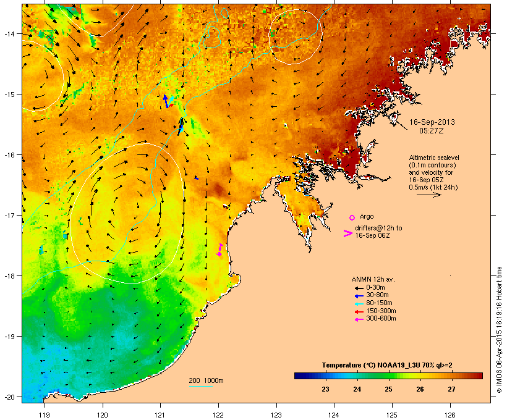This screenshot has height=420, width=507.
Task: Click the blue ANMN mooring arrow near 121E 15S
Action: click(x=166, y=101)
